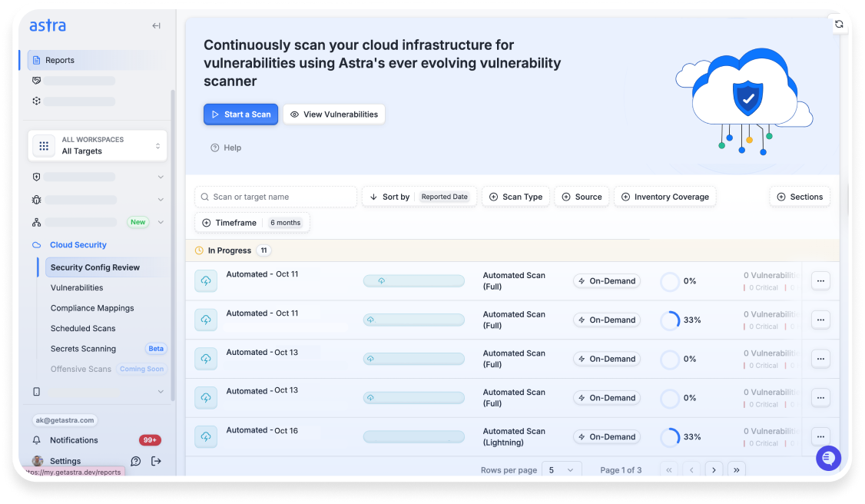Add an Inventory Coverage filter
Screen dimensions: 865x504
pos(664,197)
